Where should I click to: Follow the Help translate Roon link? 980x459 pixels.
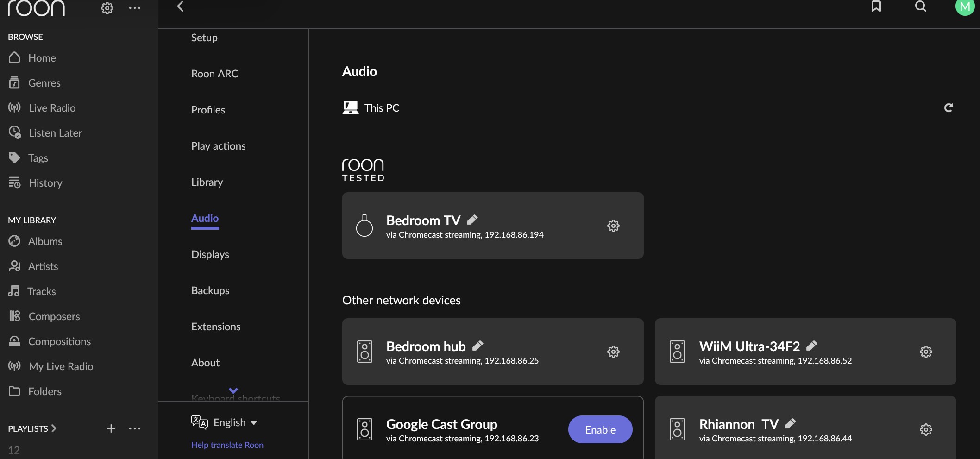click(x=227, y=445)
